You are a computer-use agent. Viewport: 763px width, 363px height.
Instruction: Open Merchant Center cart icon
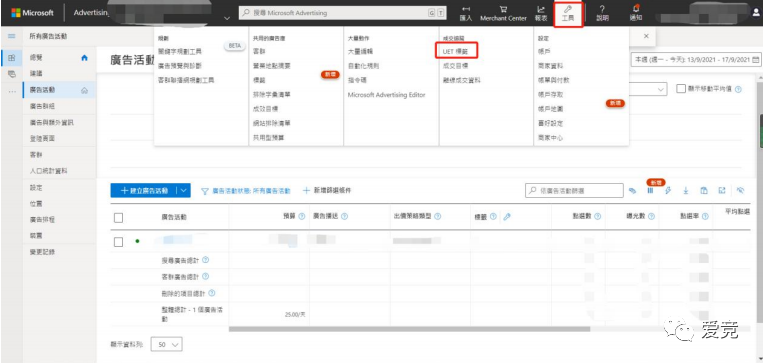(503, 9)
